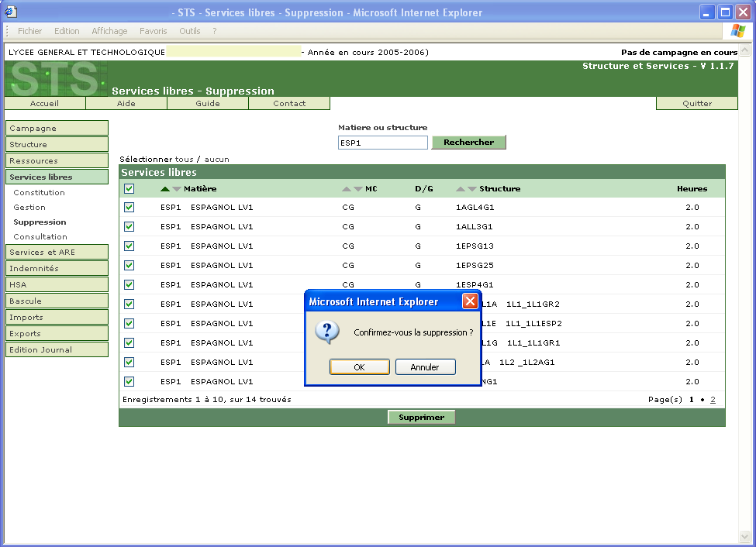756x547 pixels.
Task: Go to results page 2
Action: point(713,400)
